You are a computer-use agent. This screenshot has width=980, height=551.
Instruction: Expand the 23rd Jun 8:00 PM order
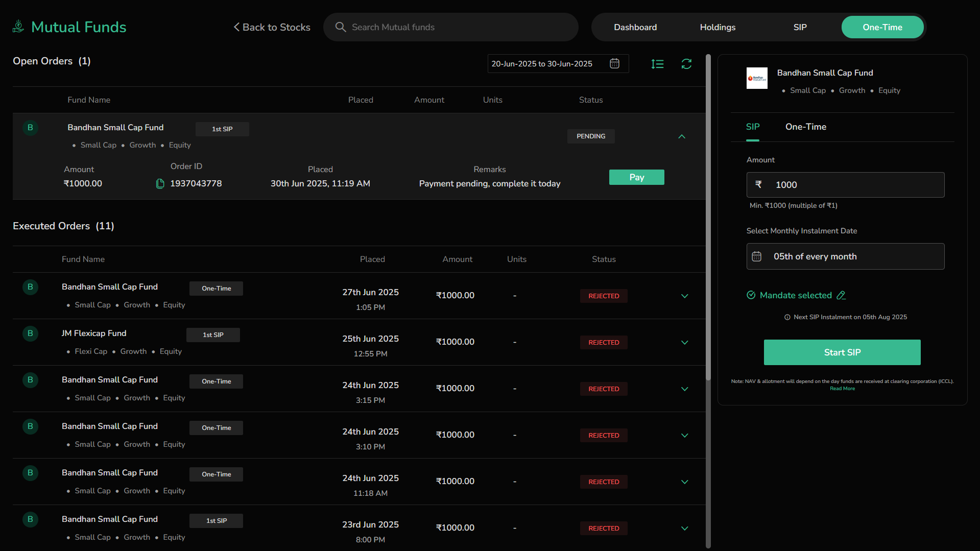click(685, 528)
